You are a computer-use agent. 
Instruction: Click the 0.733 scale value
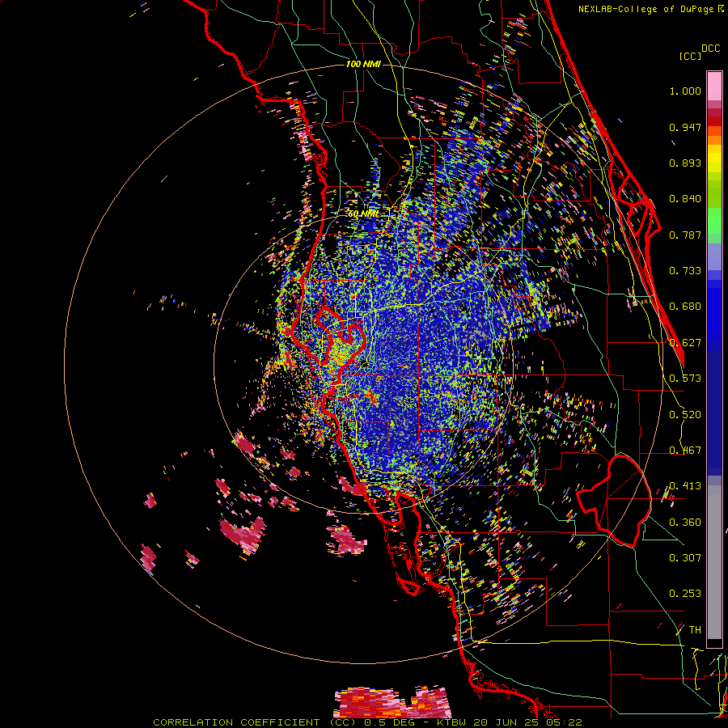(685, 271)
